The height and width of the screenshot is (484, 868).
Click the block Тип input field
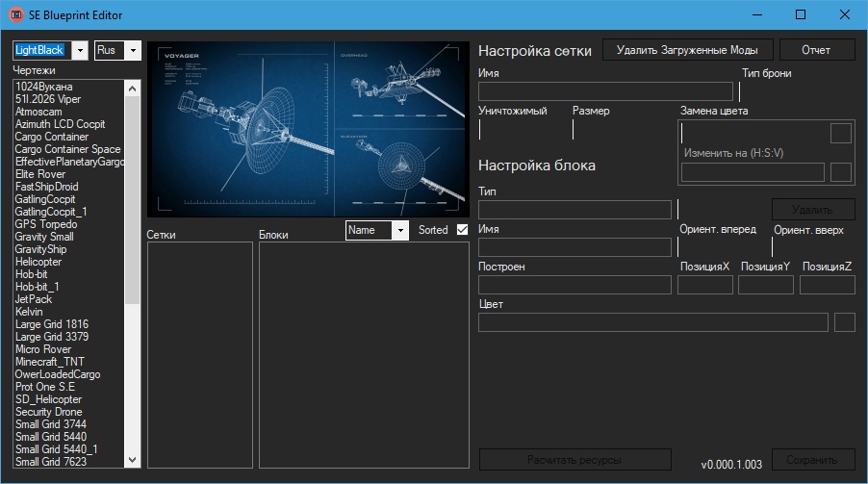(x=574, y=210)
